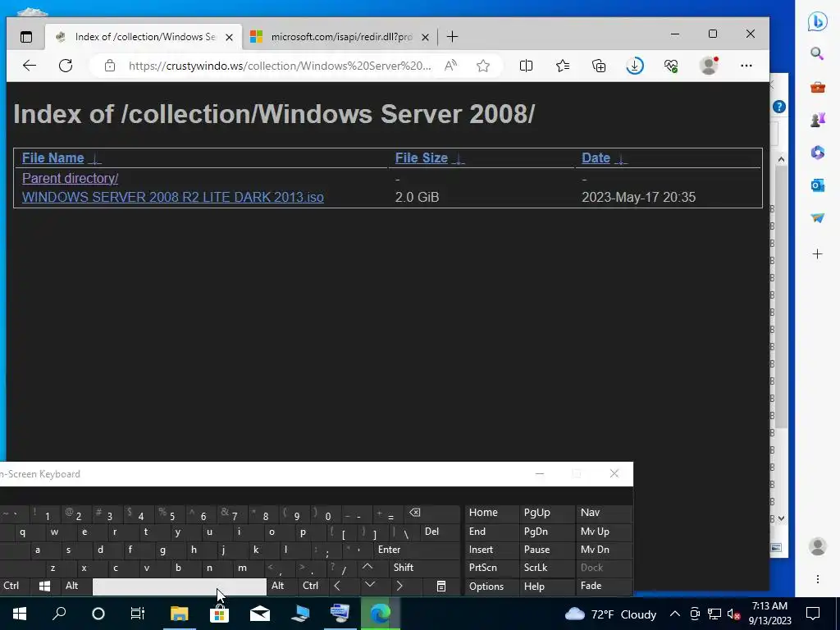Open the Parent directory/ link
840x630 pixels.
[x=71, y=178]
